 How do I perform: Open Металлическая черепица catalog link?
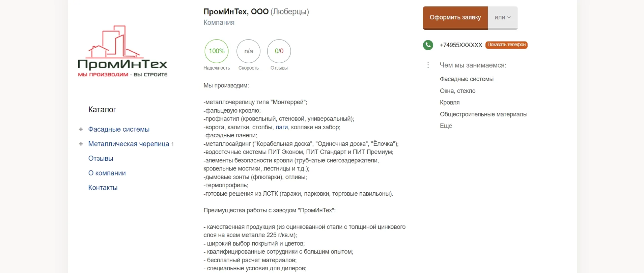[128, 144]
